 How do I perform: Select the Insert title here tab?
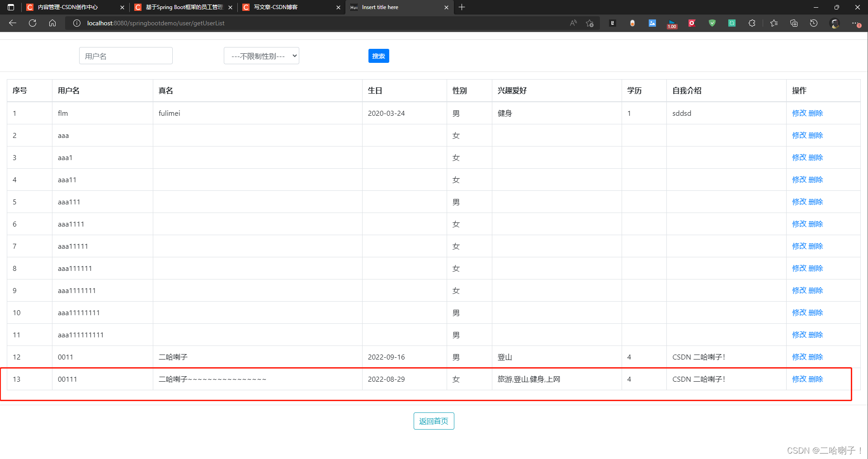[x=380, y=7]
